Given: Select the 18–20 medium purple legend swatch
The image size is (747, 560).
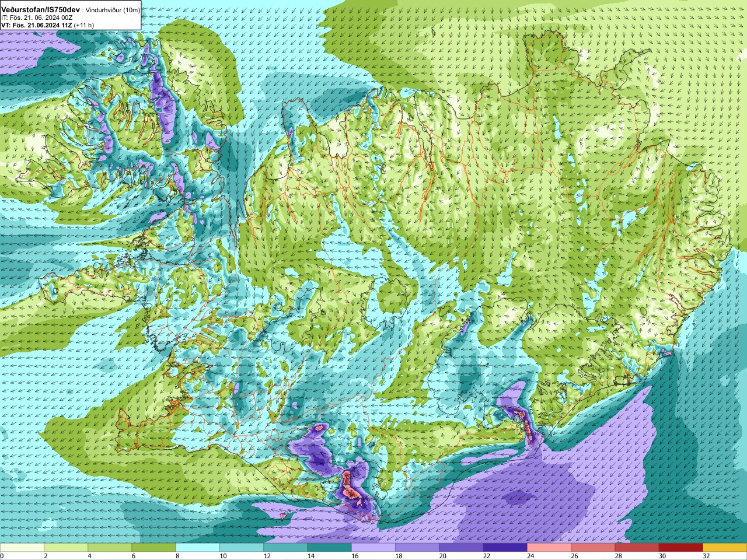Looking at the screenshot, I should tap(417, 548).
